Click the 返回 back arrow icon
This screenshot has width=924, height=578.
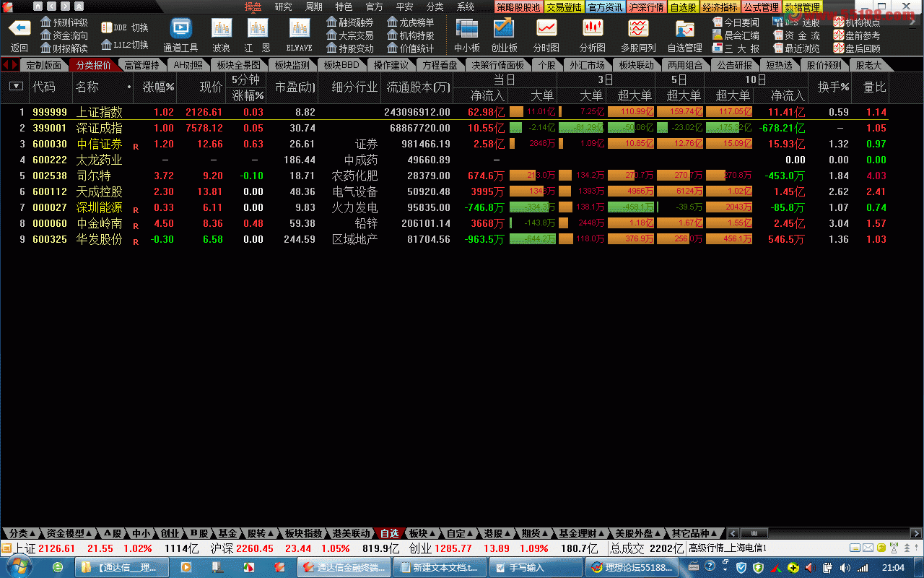[19, 29]
